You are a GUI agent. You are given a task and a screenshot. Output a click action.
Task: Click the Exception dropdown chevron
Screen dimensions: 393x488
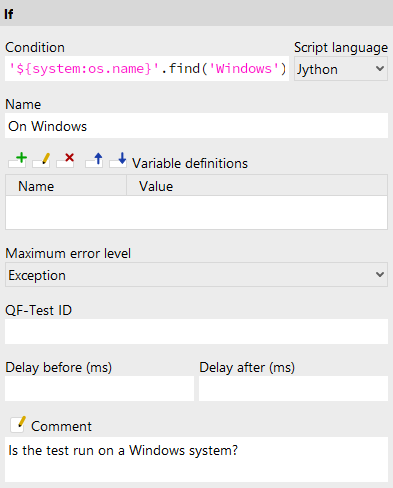point(380,275)
